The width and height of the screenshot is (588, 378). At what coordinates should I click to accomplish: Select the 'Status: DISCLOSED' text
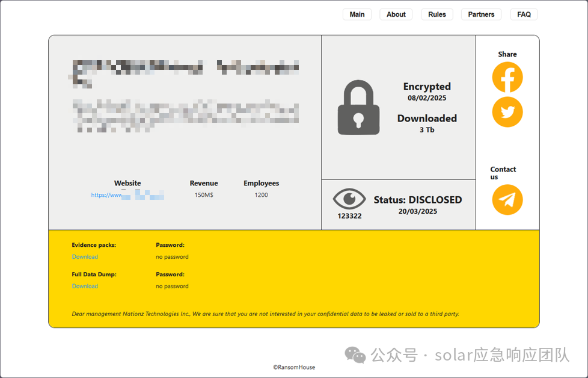(x=418, y=200)
